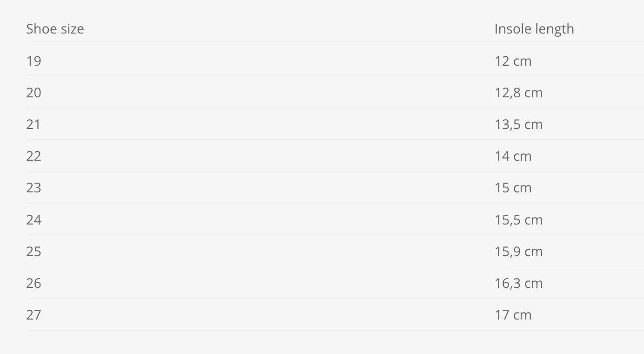Click the 17 cm insole length value
The width and height of the screenshot is (644, 354).
click(513, 315)
